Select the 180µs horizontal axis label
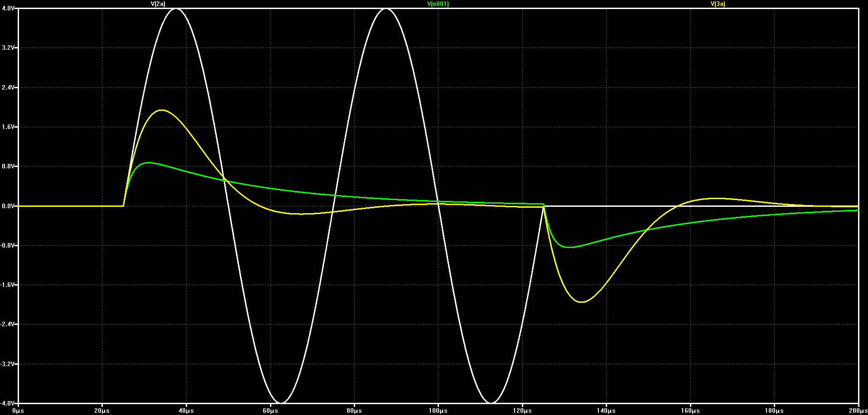This screenshot has height=415, width=868. 774,410
